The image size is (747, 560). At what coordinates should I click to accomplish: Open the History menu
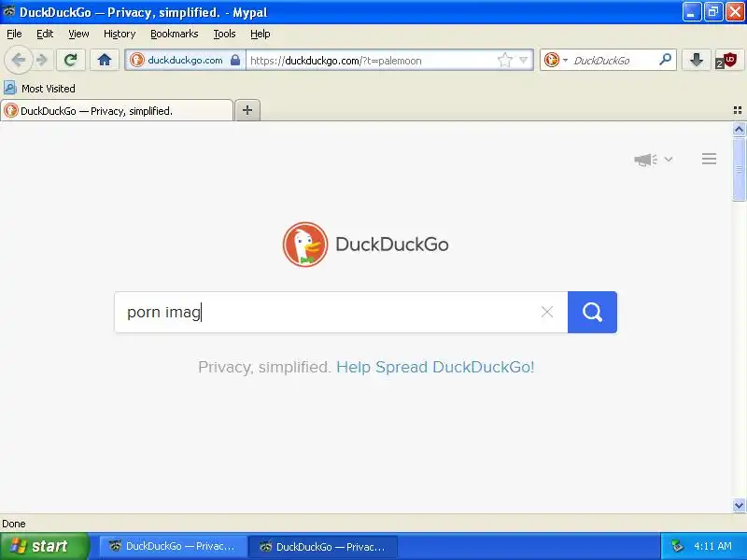point(120,34)
